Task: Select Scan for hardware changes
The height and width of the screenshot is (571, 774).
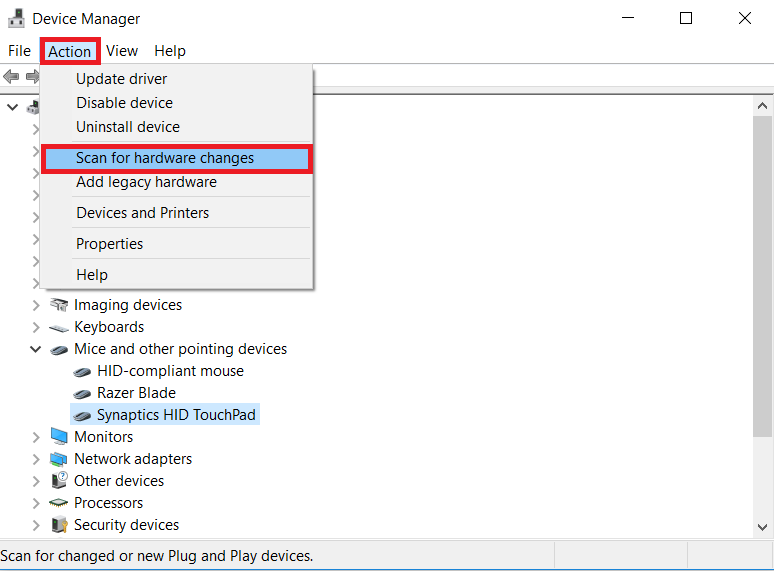Action: click(176, 158)
